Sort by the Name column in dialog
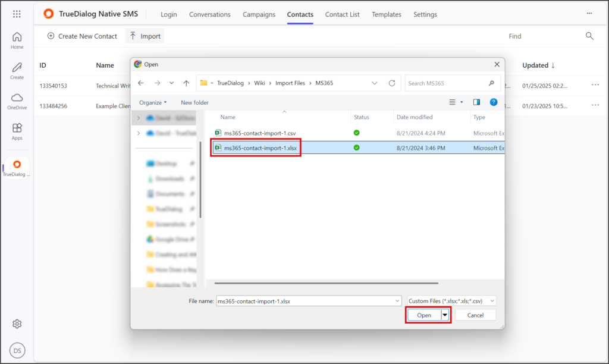Image resolution: width=609 pixels, height=364 pixels. [x=228, y=117]
